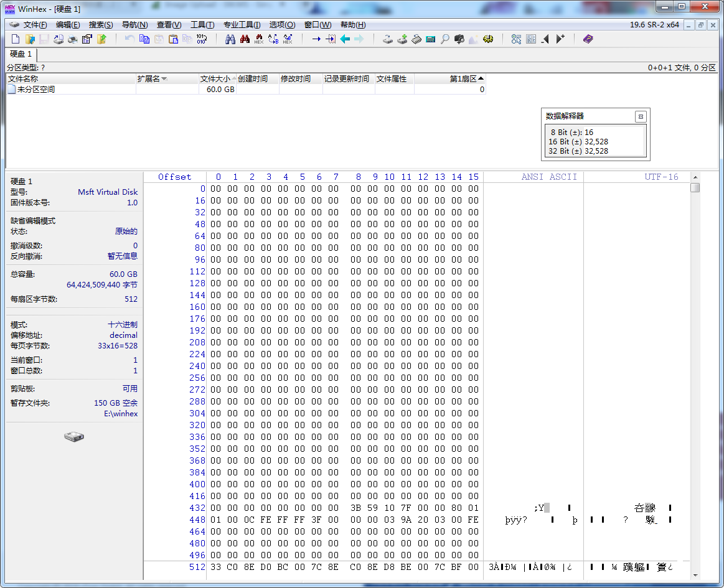
Task: Click the hard disk icon in info panel
Action: point(74,437)
